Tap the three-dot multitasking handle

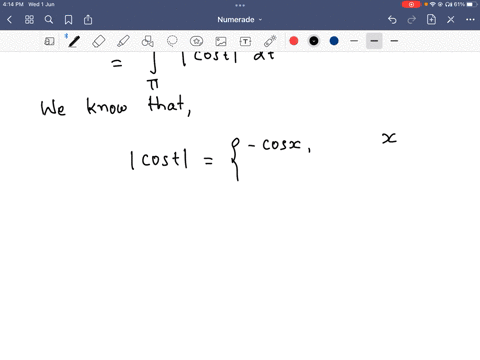pos(240,5)
